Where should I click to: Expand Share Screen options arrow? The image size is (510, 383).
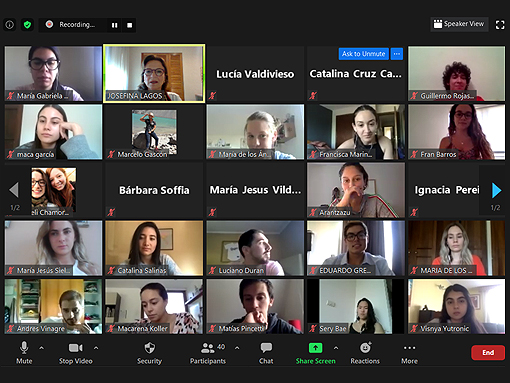[x=336, y=348]
